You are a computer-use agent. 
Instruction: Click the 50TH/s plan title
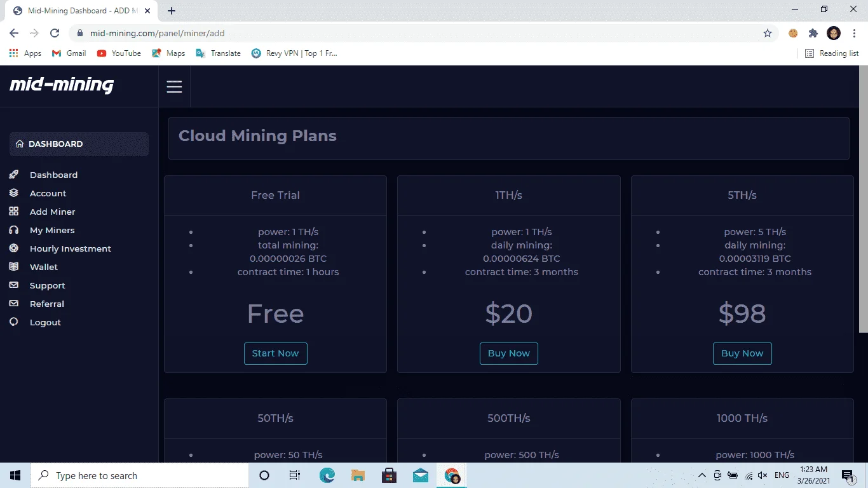click(x=275, y=418)
